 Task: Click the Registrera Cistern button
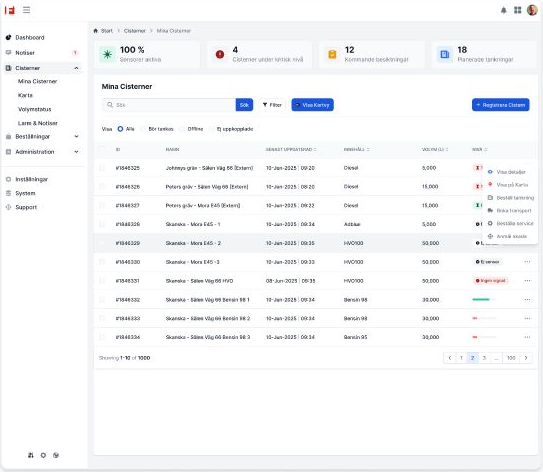tap(500, 105)
